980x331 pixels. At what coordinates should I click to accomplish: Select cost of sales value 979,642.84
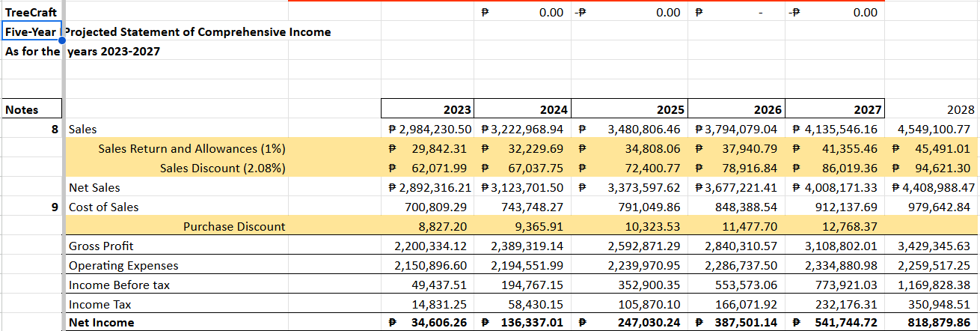point(931,207)
